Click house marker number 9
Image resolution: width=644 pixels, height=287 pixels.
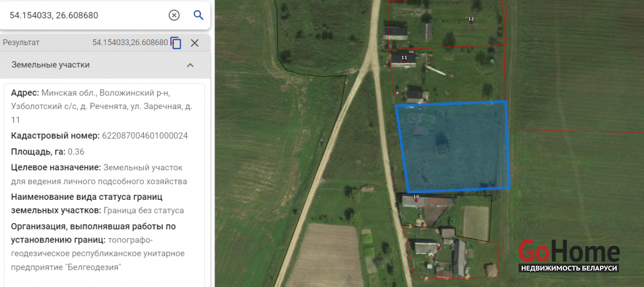(x=438, y=246)
